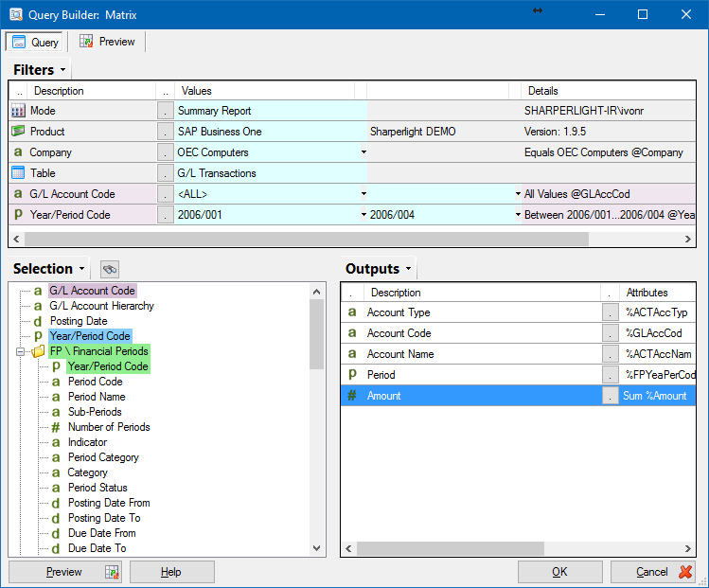Screen dimensions: 709x588
Task: Select the green Year/Period Code child item
Action: point(108,366)
